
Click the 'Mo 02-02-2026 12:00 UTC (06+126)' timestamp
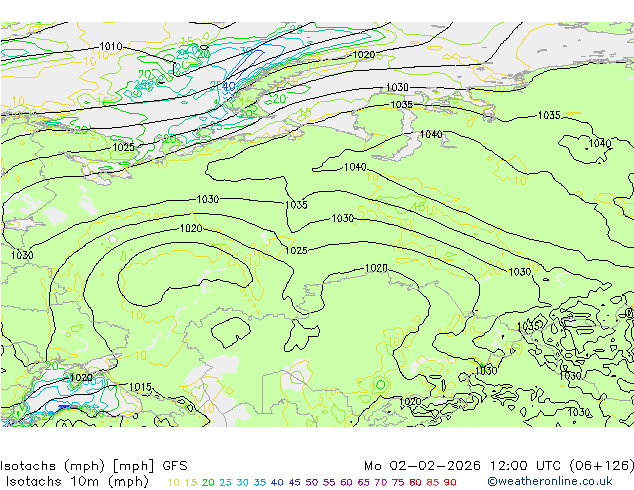(x=499, y=466)
